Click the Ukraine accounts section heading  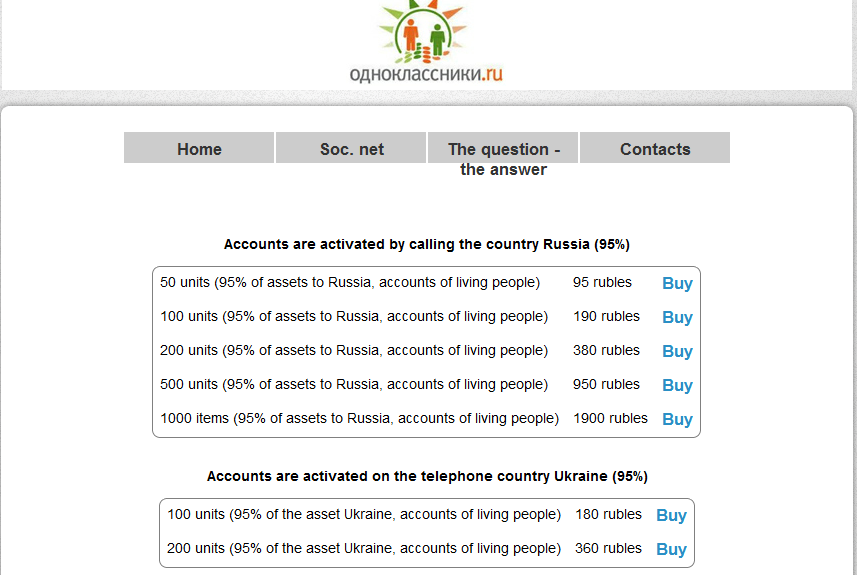click(427, 476)
